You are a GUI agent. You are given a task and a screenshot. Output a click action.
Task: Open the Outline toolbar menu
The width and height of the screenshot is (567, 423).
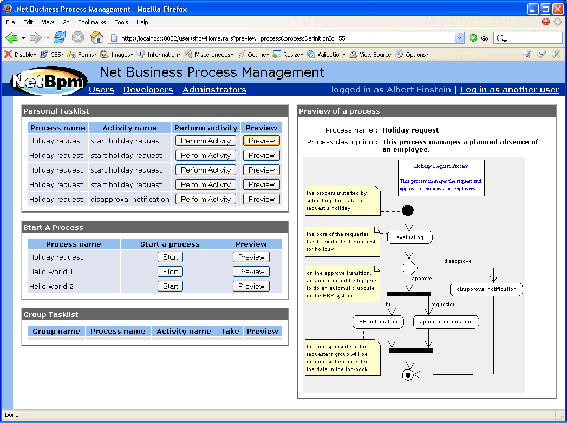coord(253,55)
